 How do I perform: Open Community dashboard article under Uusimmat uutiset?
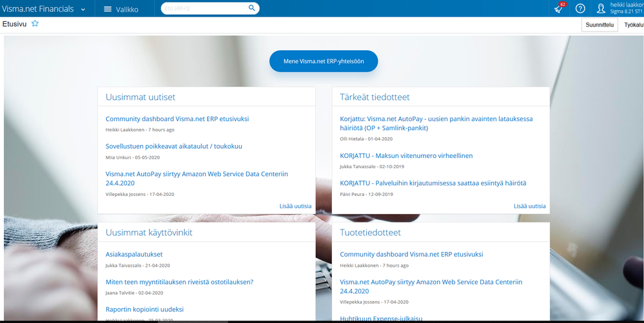[x=177, y=119]
